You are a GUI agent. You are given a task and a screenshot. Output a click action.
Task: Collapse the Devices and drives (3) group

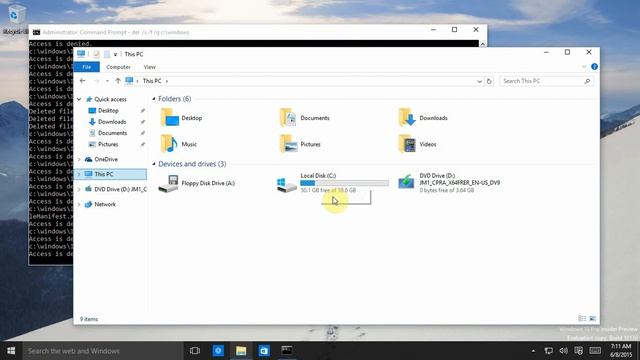154,164
